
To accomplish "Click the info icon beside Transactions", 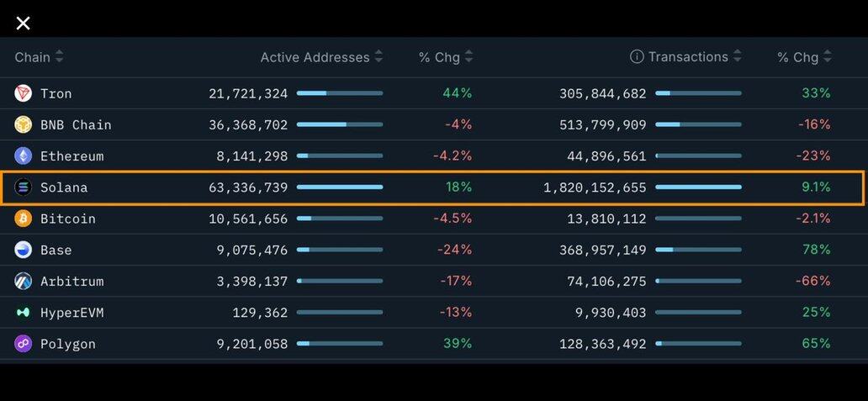I will [x=637, y=57].
